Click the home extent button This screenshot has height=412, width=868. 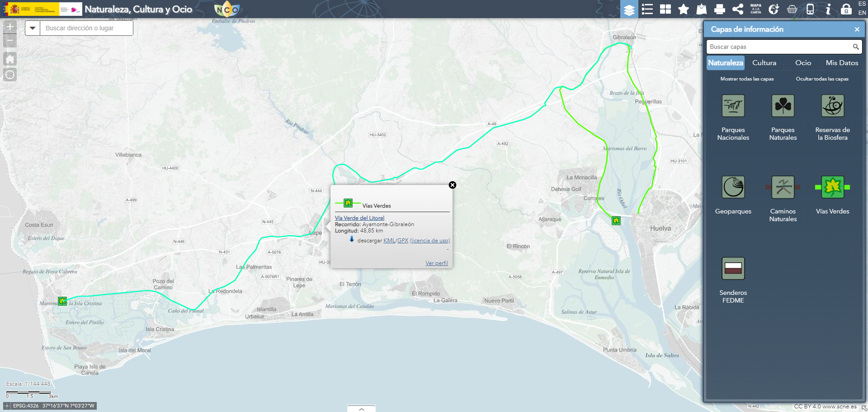pos(10,59)
